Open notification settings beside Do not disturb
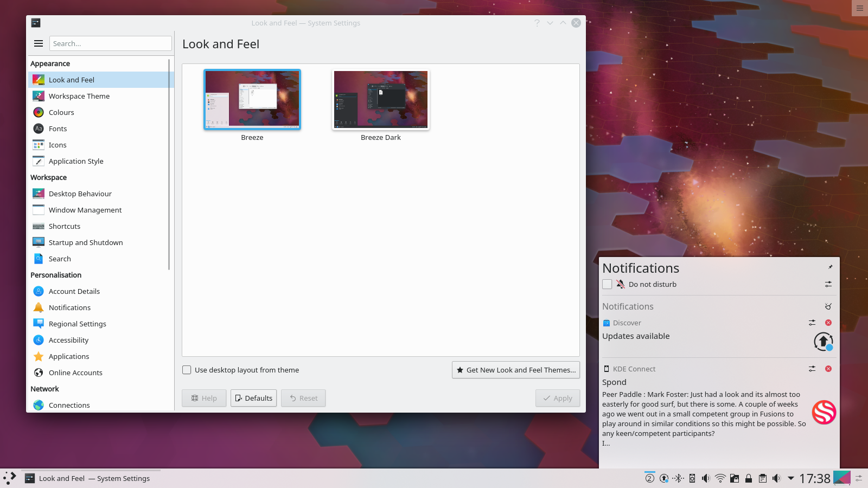The width and height of the screenshot is (868, 488). tap(828, 284)
